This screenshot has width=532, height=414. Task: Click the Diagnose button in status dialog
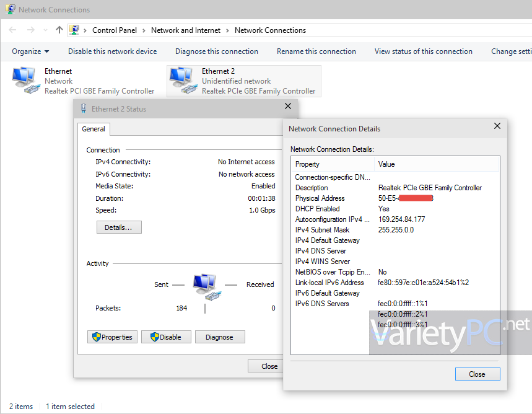click(220, 337)
